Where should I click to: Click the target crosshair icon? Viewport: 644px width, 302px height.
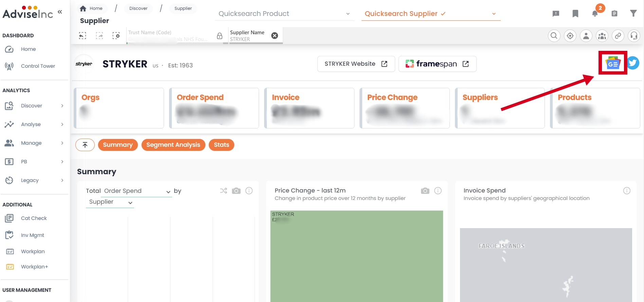coord(570,36)
